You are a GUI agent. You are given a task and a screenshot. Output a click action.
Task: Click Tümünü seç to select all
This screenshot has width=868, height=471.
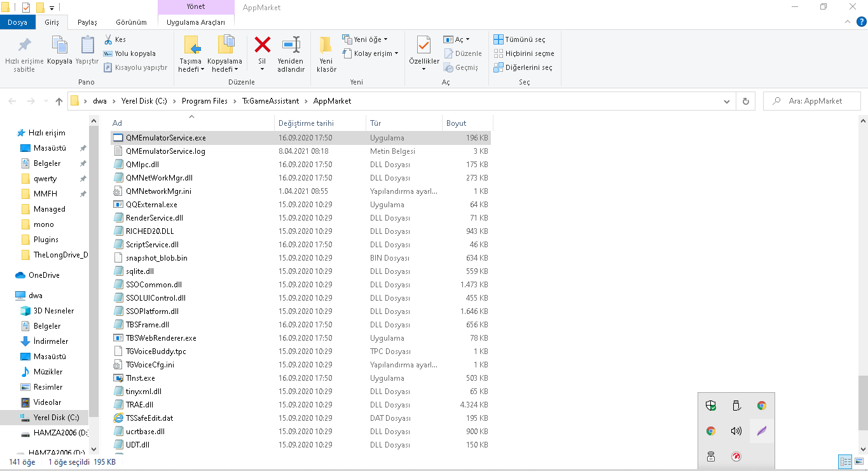click(520, 39)
